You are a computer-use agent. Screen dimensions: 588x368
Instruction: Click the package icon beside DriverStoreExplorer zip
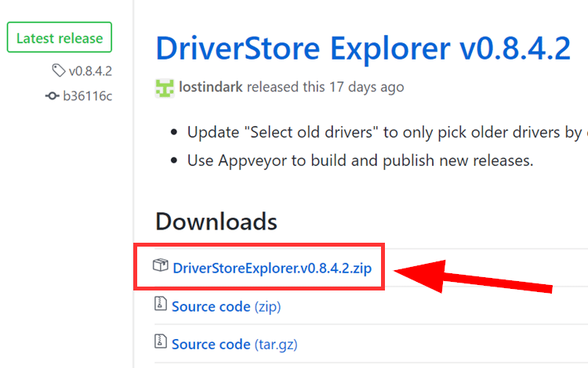point(161,265)
